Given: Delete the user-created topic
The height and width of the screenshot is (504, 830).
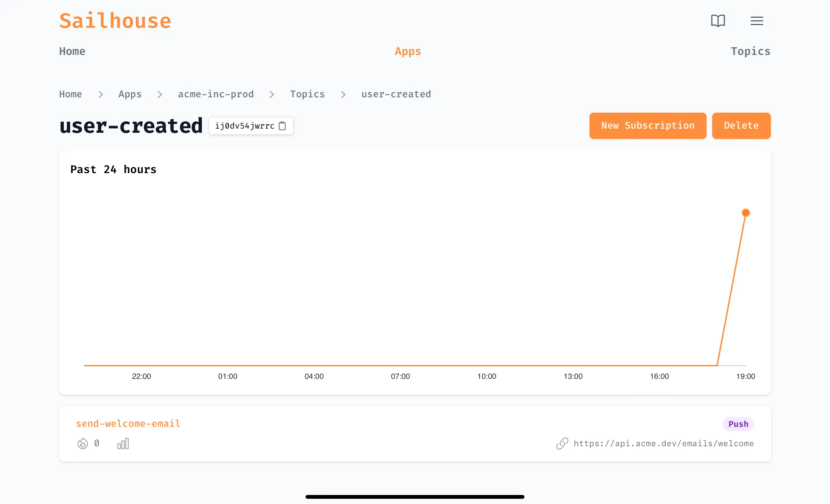Looking at the screenshot, I should 741,126.
